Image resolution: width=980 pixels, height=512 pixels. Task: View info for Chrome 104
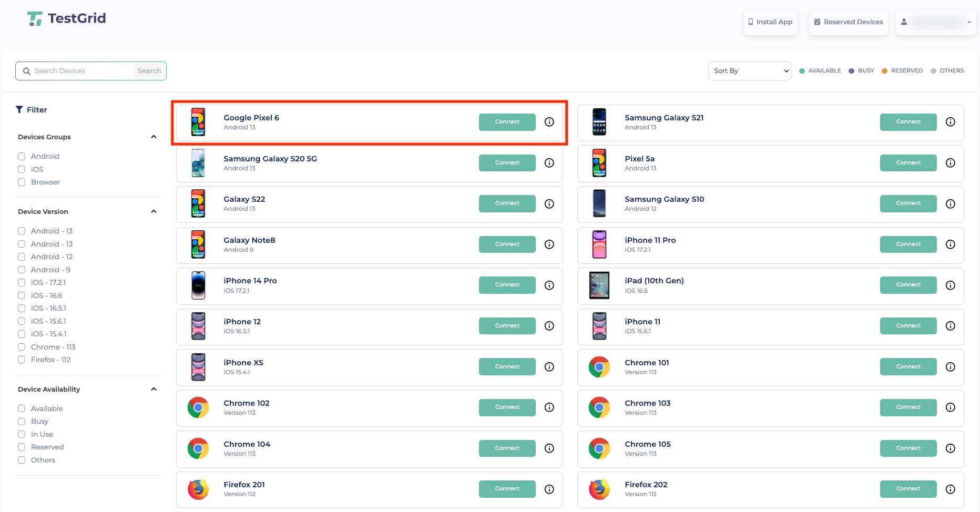click(549, 448)
